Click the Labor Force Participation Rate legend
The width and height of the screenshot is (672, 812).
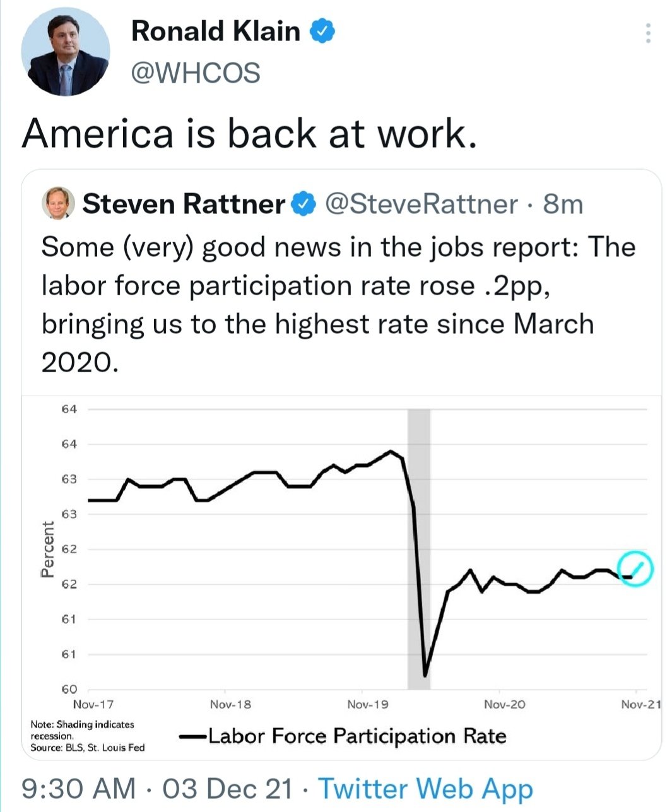343,736
